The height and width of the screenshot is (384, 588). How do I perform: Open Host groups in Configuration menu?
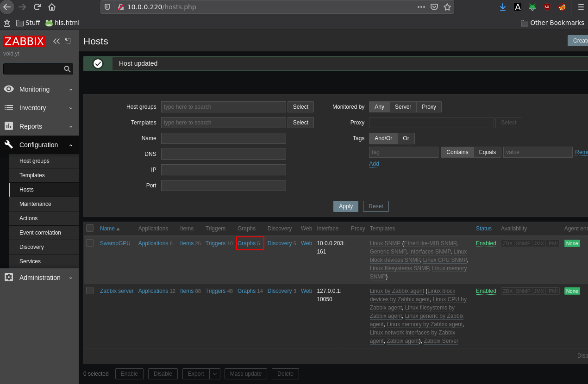pyautogui.click(x=44, y=161)
